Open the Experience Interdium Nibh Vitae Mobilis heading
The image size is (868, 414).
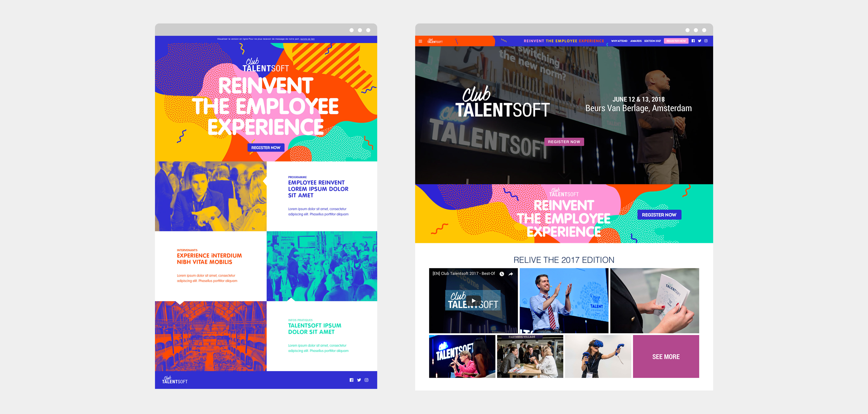coord(209,259)
